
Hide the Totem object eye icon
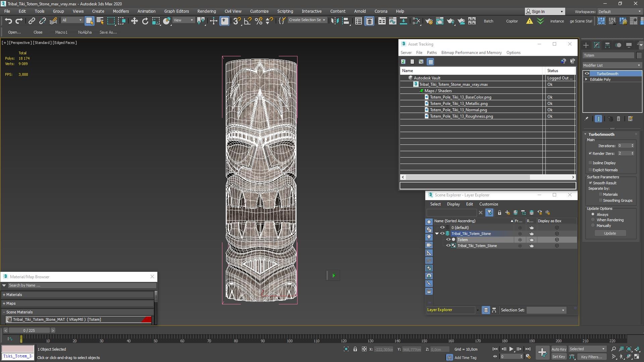[448, 240]
